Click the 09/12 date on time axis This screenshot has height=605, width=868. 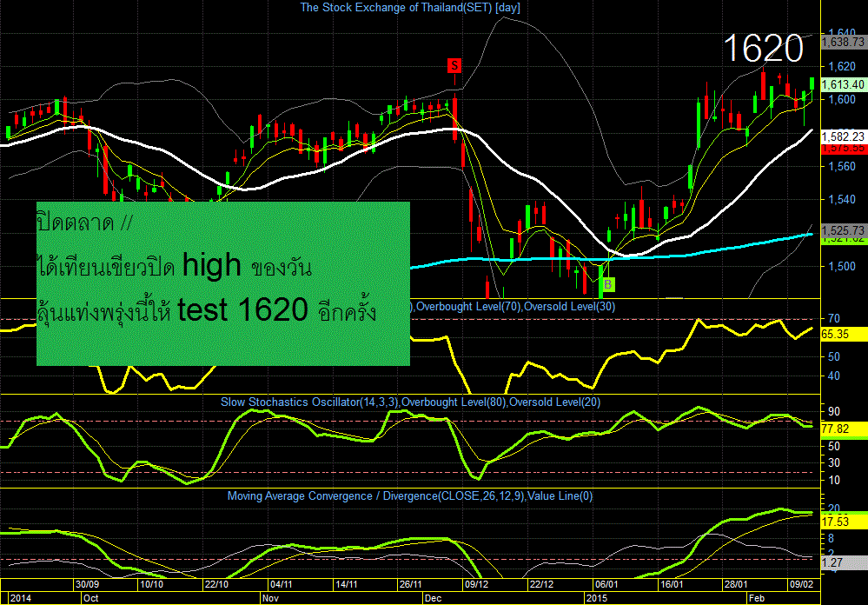click(x=475, y=584)
